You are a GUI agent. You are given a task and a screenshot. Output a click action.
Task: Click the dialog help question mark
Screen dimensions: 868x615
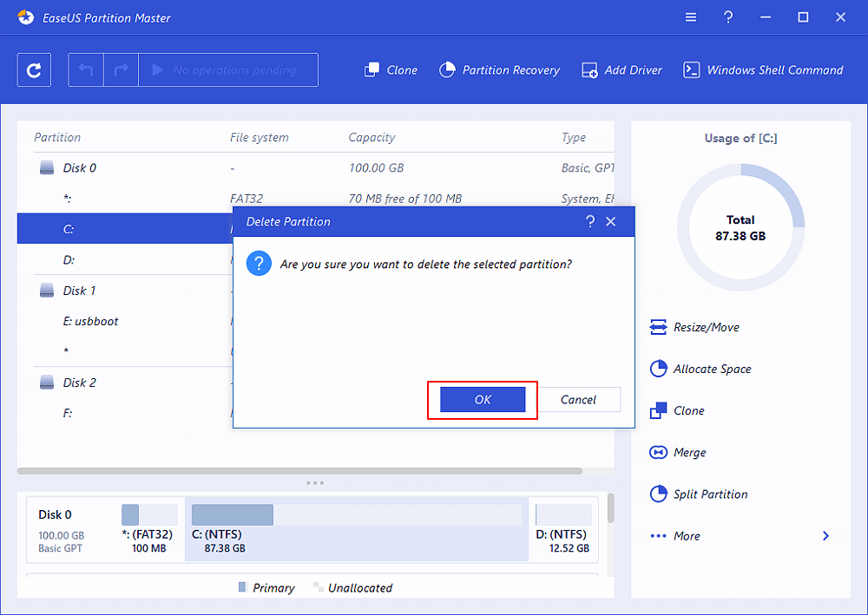click(590, 221)
